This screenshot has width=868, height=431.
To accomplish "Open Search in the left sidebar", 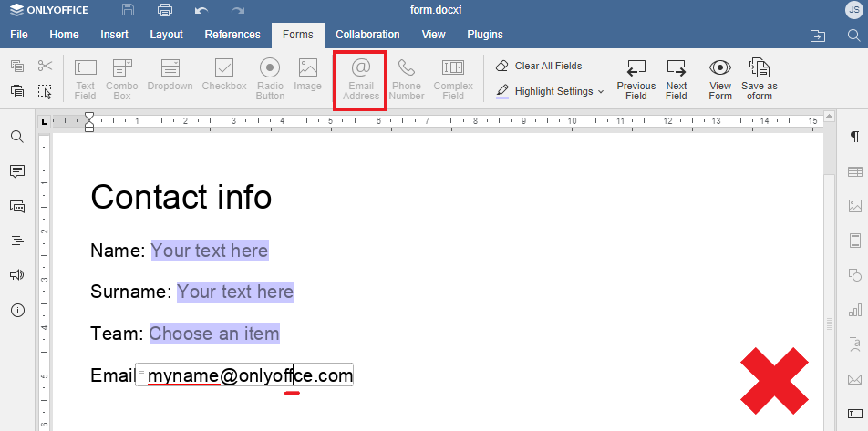I will coord(16,137).
